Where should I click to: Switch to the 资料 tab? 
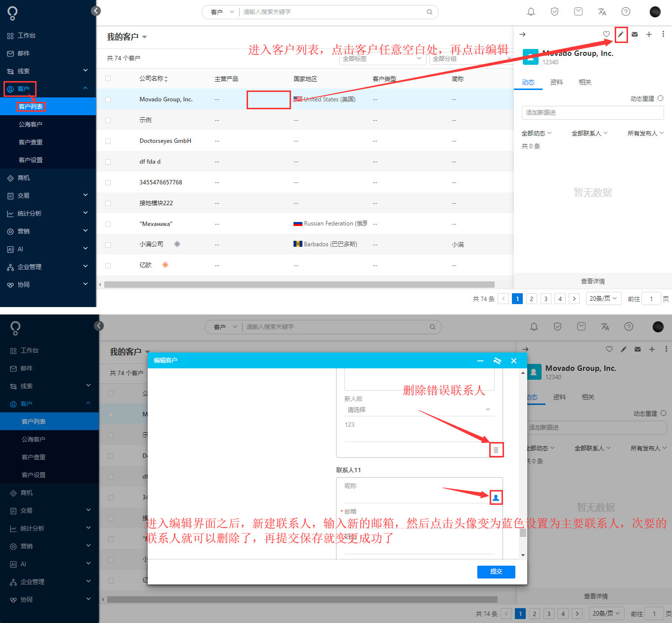tap(556, 82)
